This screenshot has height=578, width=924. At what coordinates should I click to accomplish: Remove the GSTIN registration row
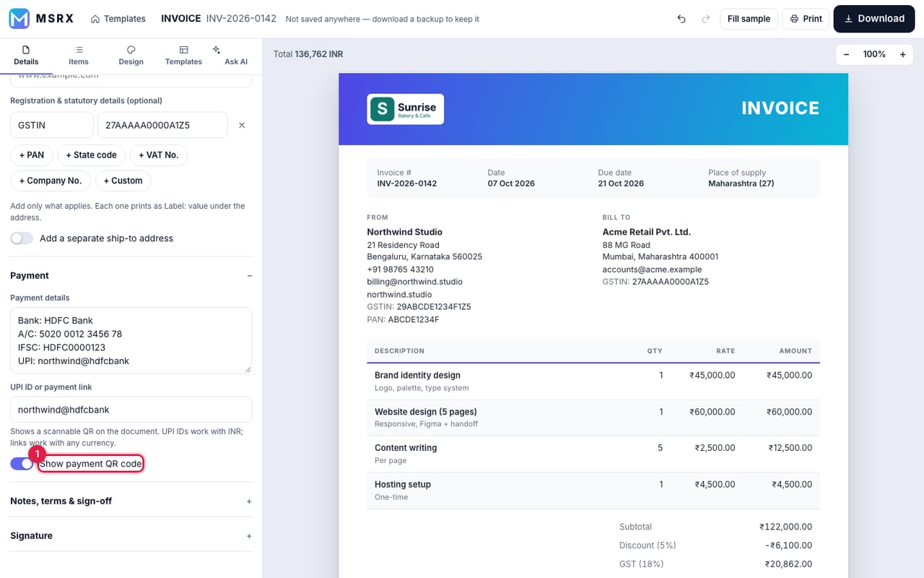click(242, 125)
